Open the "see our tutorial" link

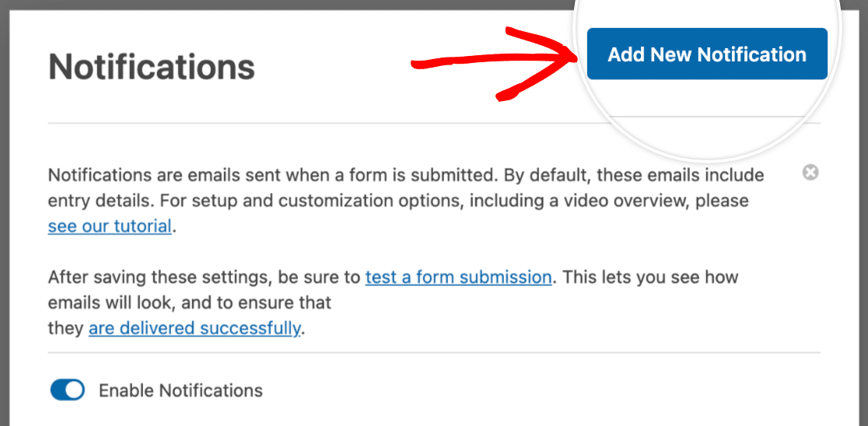tap(110, 226)
